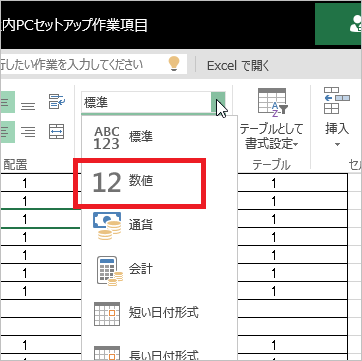Click the calculator 会計 icon

(110, 270)
